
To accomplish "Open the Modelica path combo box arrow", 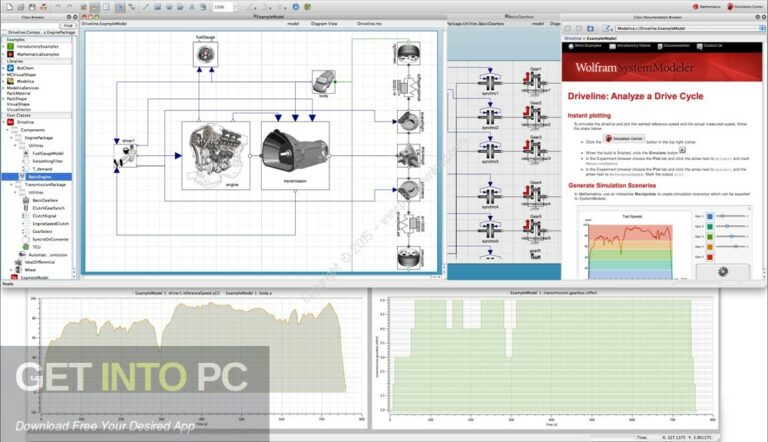I will point(762,28).
